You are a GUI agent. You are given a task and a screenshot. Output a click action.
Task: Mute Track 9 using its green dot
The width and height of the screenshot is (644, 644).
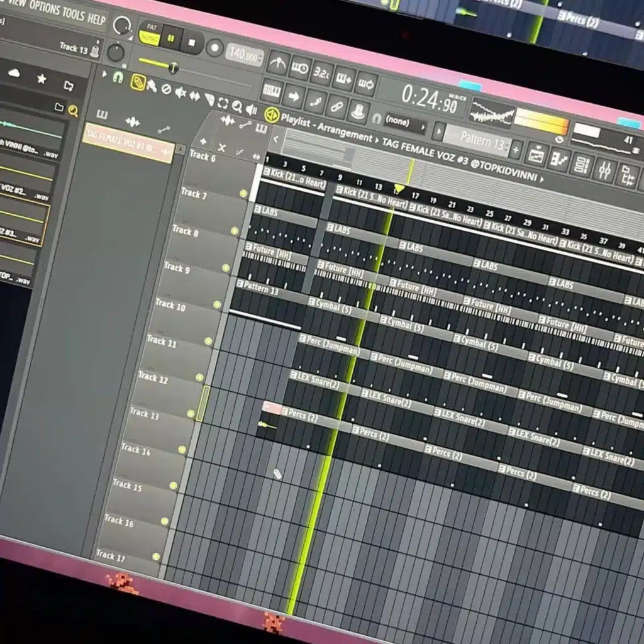226,268
